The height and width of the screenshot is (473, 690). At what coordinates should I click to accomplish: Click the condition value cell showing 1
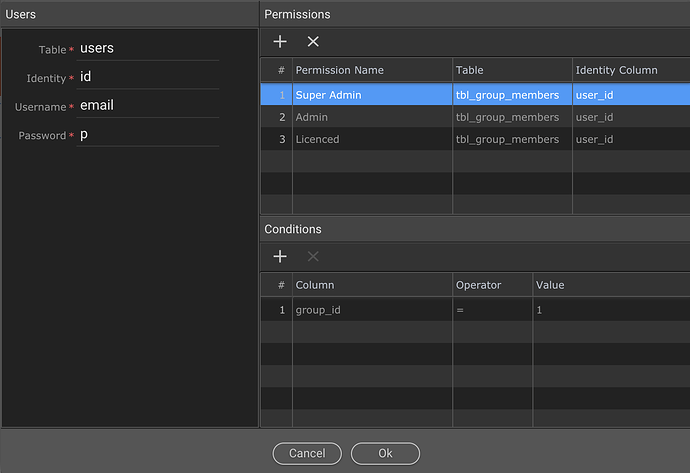pos(612,310)
